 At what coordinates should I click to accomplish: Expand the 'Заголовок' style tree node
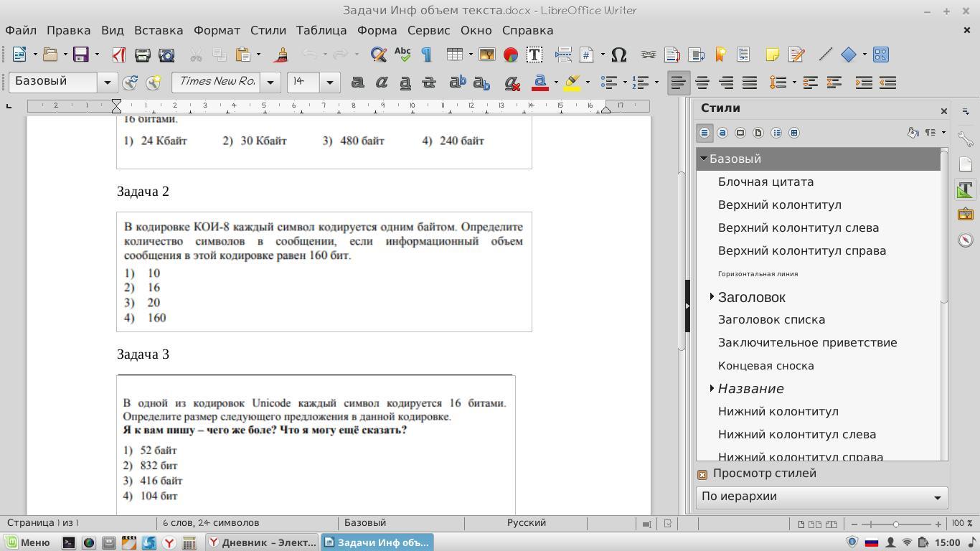pos(712,296)
